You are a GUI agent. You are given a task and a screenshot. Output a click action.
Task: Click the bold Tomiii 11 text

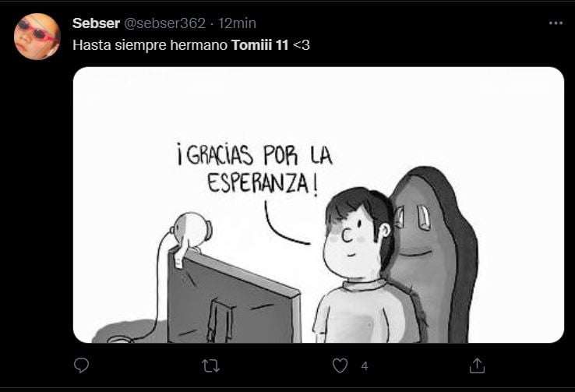(260, 45)
